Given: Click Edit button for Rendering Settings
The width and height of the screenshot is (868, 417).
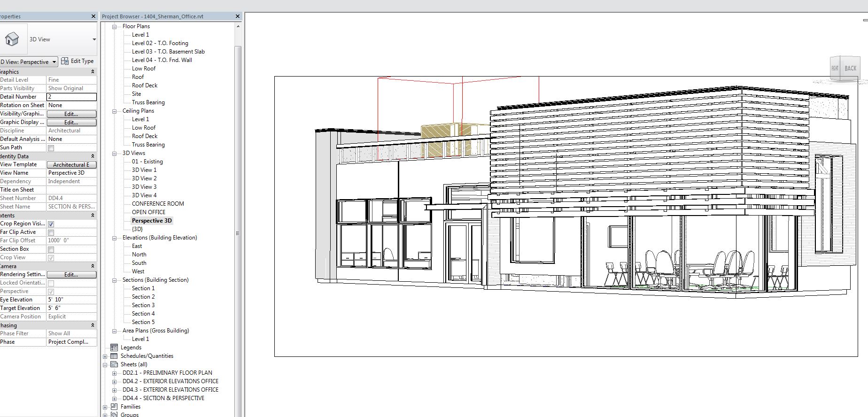Looking at the screenshot, I should point(71,275).
